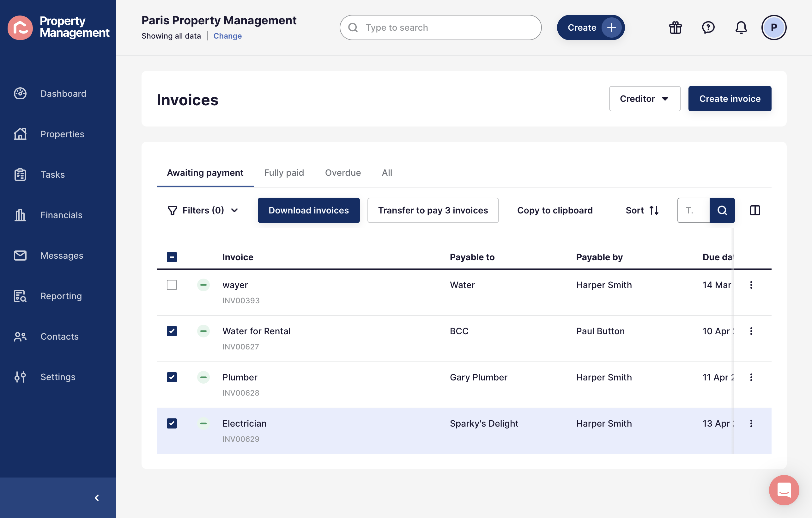Click the Invoice column header
812x518 pixels.
238,257
